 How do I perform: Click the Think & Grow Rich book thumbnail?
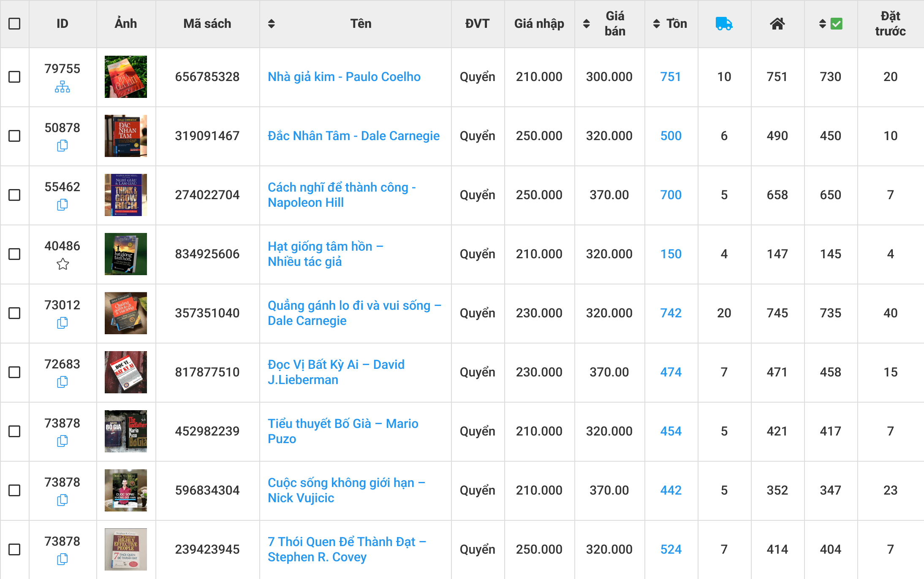[126, 195]
